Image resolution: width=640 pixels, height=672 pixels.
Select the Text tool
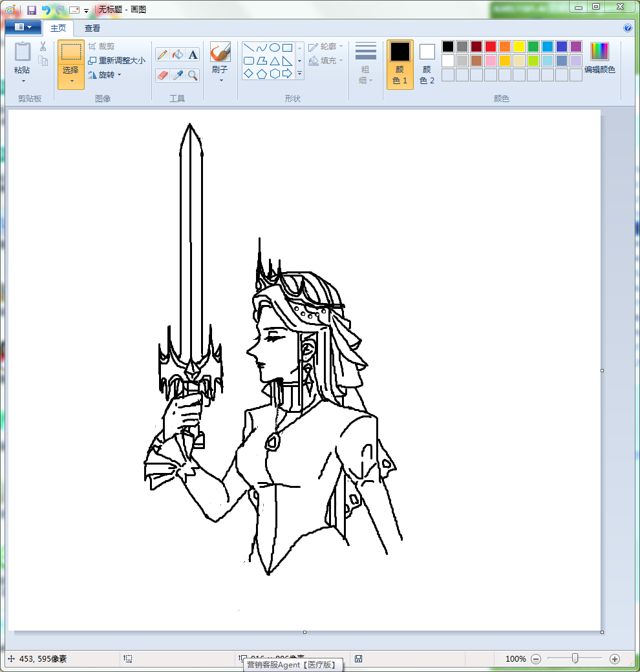click(x=193, y=55)
